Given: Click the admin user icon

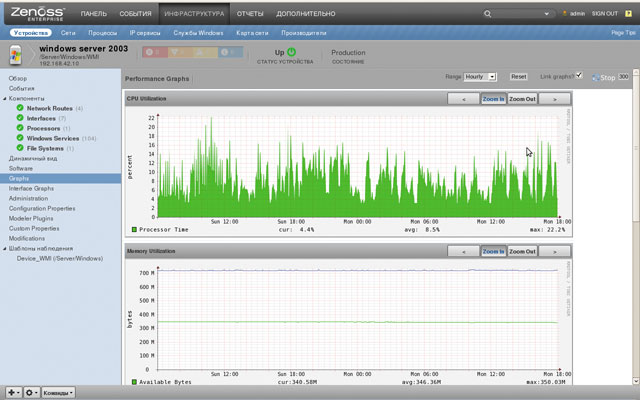Looking at the screenshot, I should 565,13.
